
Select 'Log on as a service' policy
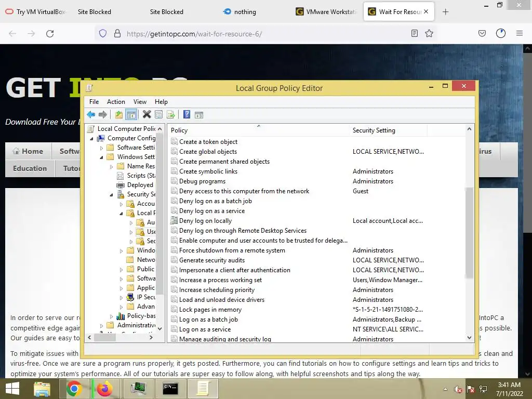pos(205,329)
